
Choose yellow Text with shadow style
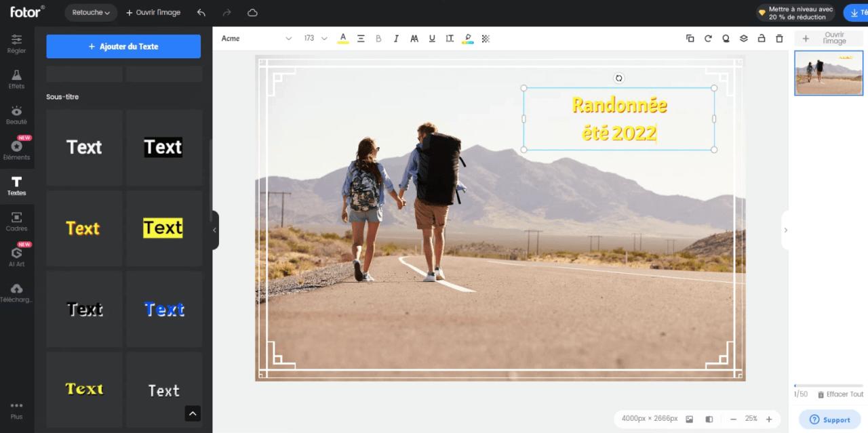coord(84,228)
